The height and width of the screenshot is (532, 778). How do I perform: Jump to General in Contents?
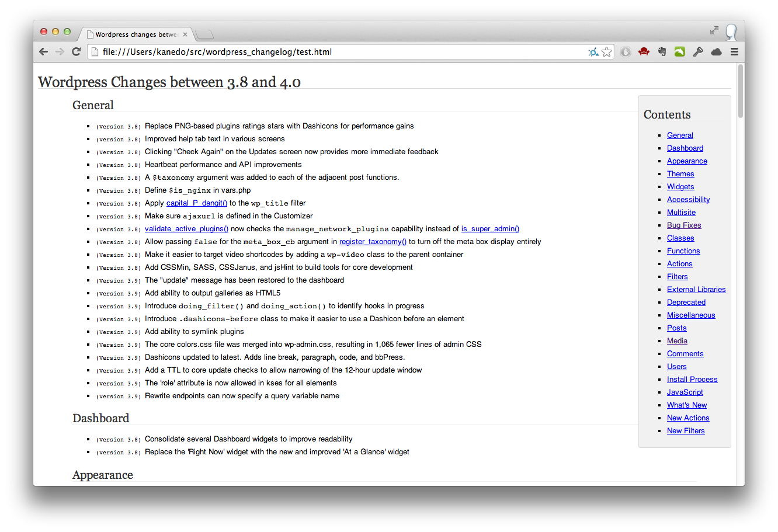pyautogui.click(x=680, y=135)
